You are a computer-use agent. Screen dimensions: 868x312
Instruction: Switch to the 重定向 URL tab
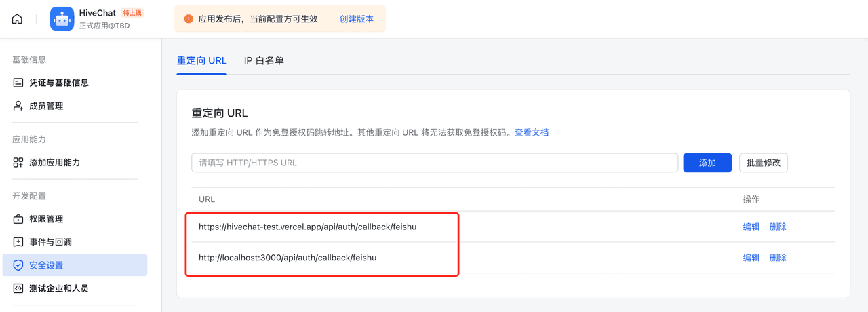point(201,60)
